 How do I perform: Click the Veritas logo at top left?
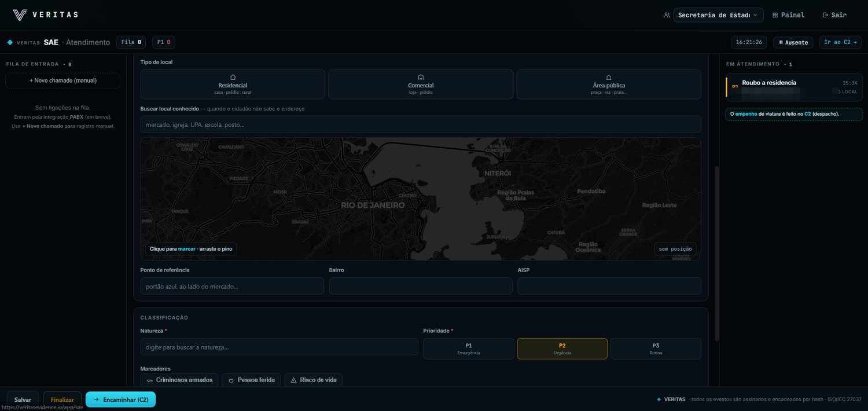click(45, 15)
